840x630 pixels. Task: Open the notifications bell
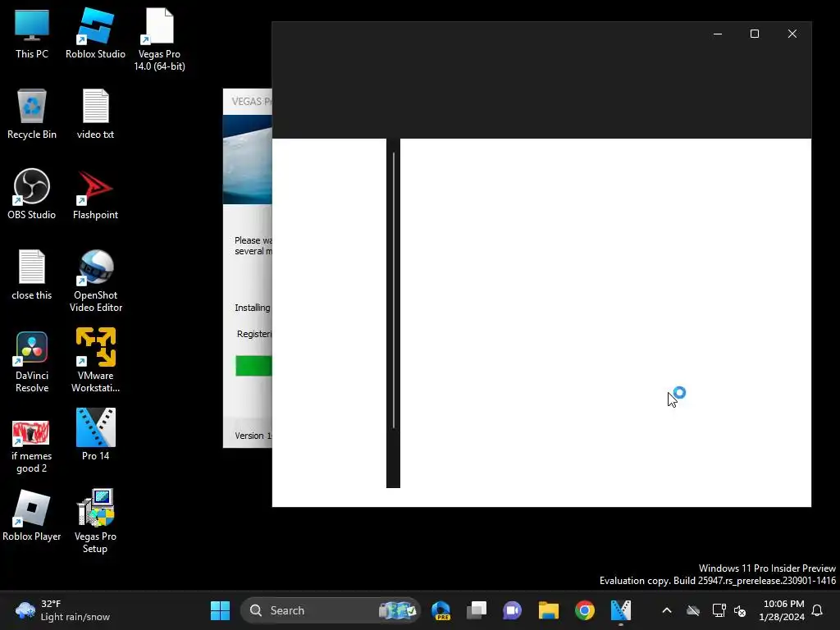tap(818, 610)
